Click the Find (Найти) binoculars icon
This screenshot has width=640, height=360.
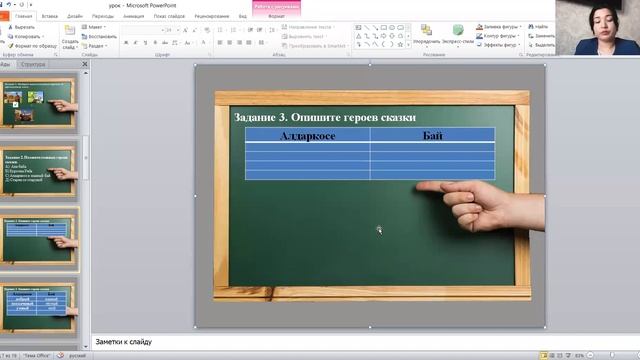tap(531, 27)
